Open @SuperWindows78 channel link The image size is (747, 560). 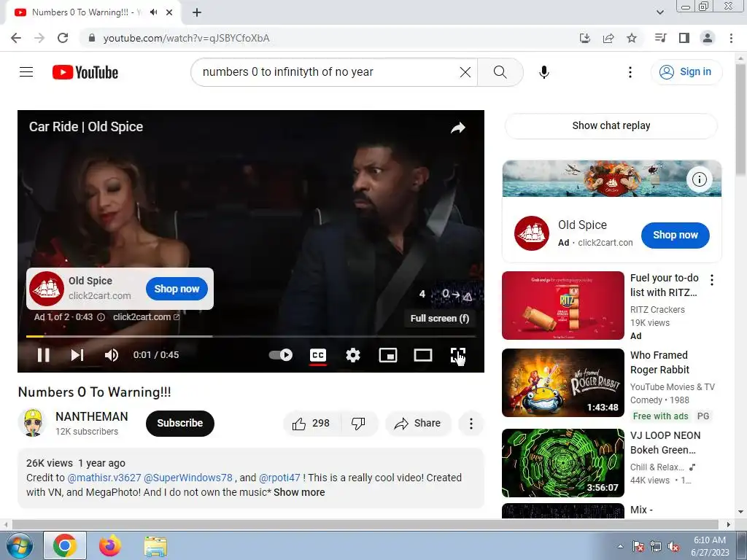pyautogui.click(x=188, y=478)
